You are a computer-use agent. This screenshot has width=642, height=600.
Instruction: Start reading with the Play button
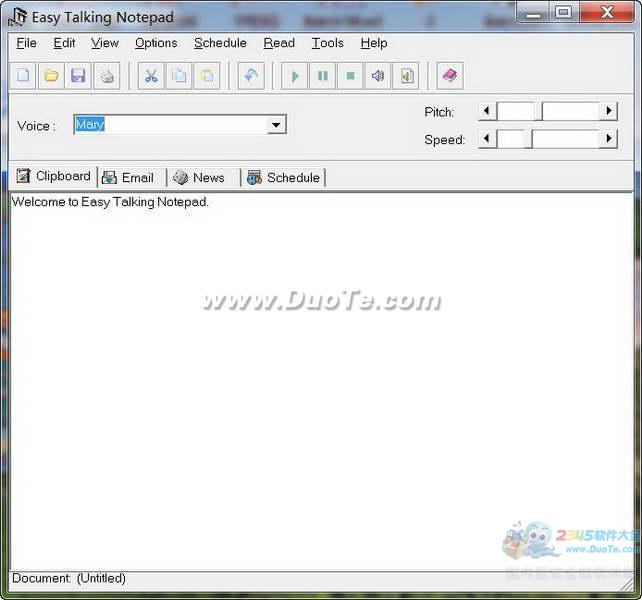294,76
